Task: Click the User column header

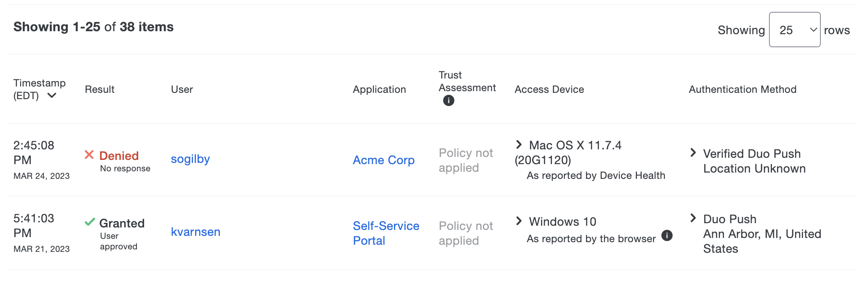Action: coord(182,89)
